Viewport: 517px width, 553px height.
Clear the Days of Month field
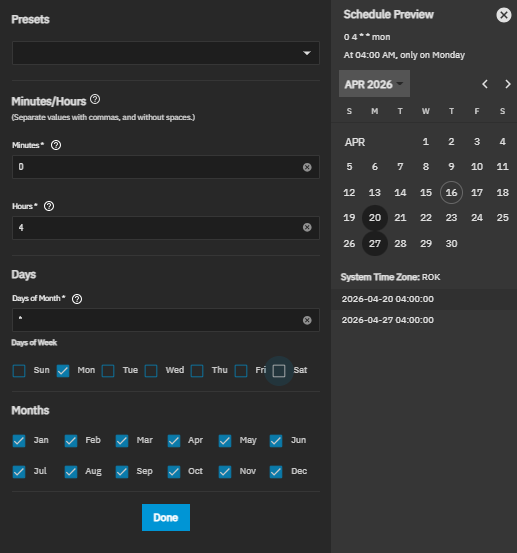[307, 320]
